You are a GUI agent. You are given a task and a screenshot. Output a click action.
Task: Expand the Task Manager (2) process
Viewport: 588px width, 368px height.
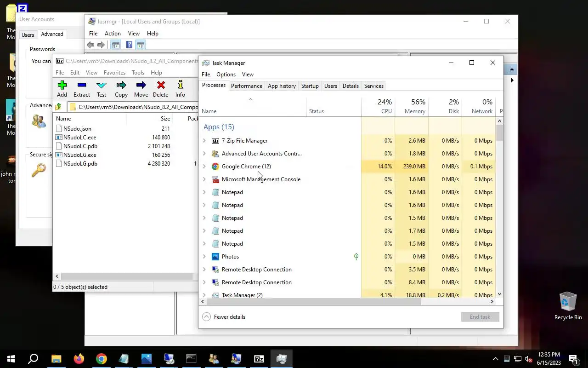point(204,295)
